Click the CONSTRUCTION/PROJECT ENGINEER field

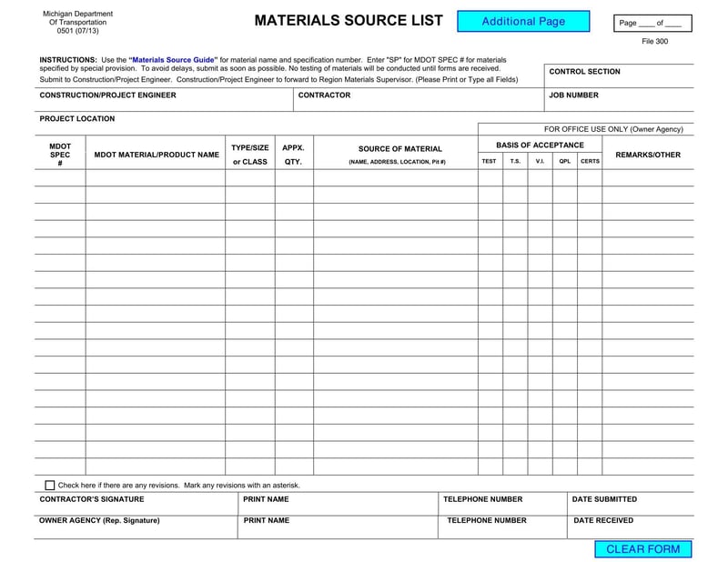click(x=155, y=103)
